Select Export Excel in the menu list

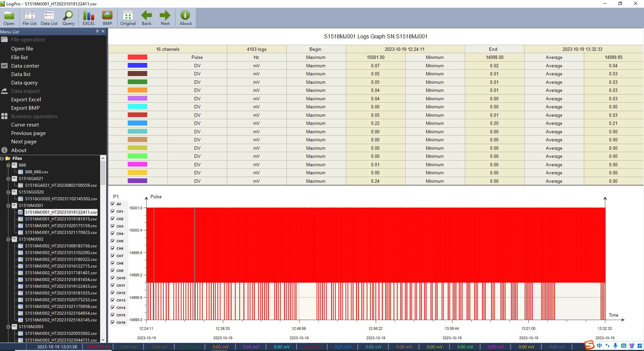point(26,100)
